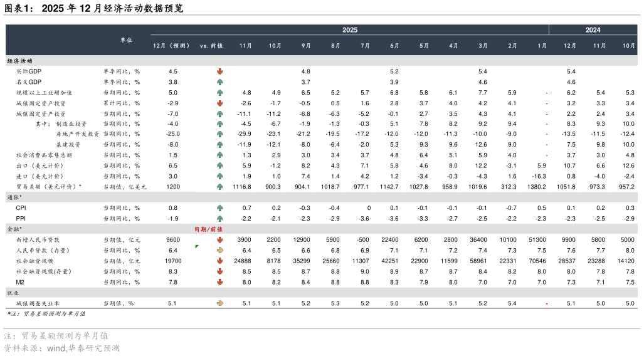This screenshot has width=644, height=356.
Task: Click the 通胀* section heading
Action: click(x=14, y=197)
